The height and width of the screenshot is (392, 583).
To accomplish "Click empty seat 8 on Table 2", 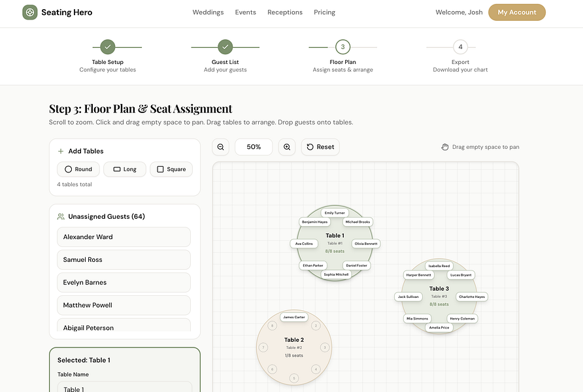I will (272, 326).
